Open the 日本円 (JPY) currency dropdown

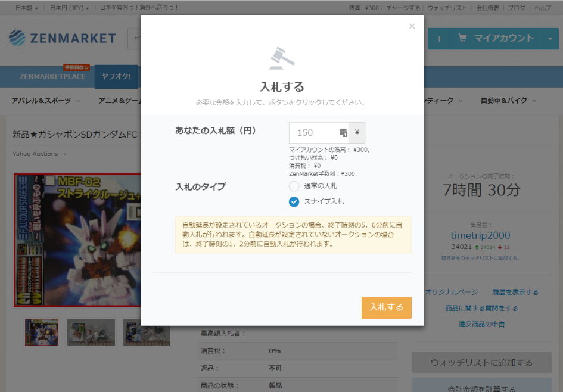click(x=69, y=8)
